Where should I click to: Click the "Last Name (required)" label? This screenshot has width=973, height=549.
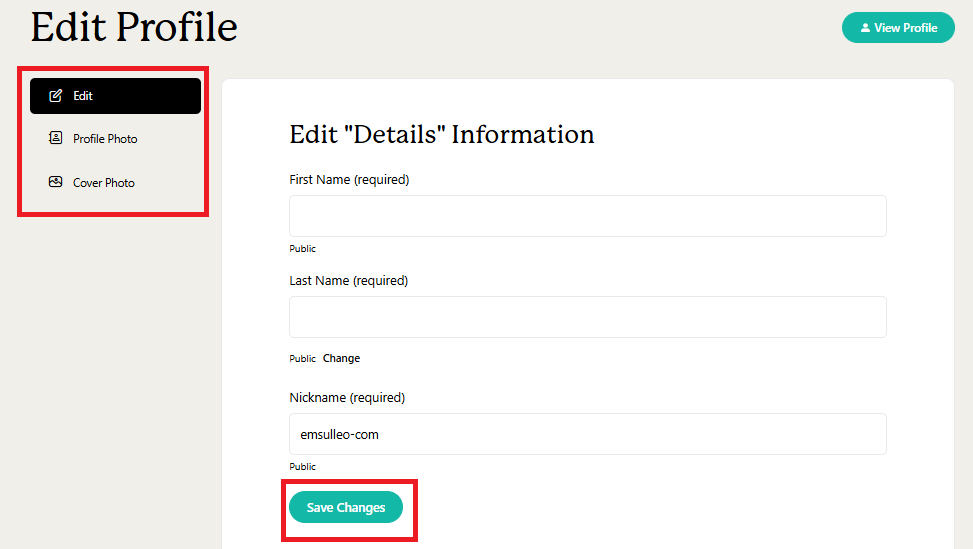[349, 281]
